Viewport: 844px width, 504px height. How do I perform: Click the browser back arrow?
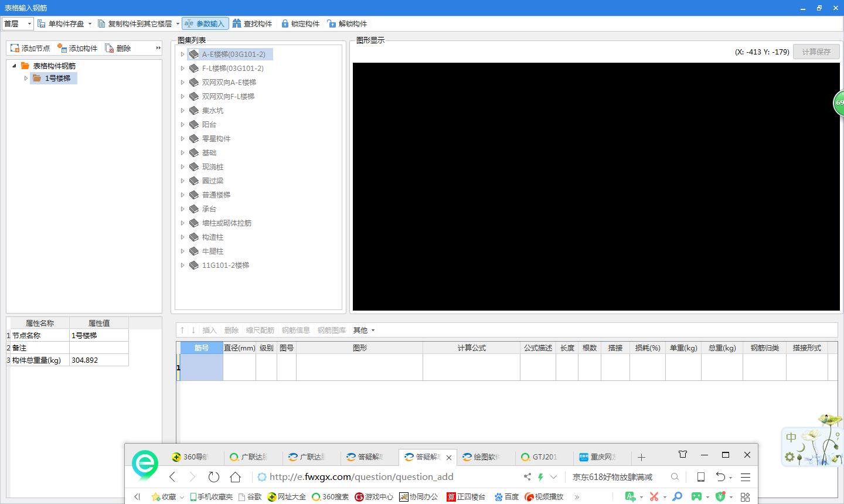[x=172, y=476]
